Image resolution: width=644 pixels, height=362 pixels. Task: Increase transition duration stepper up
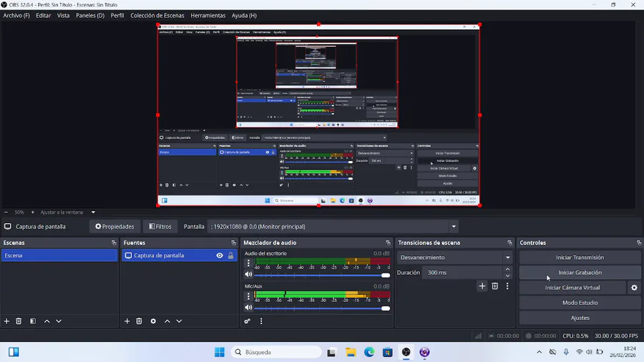coord(507,269)
